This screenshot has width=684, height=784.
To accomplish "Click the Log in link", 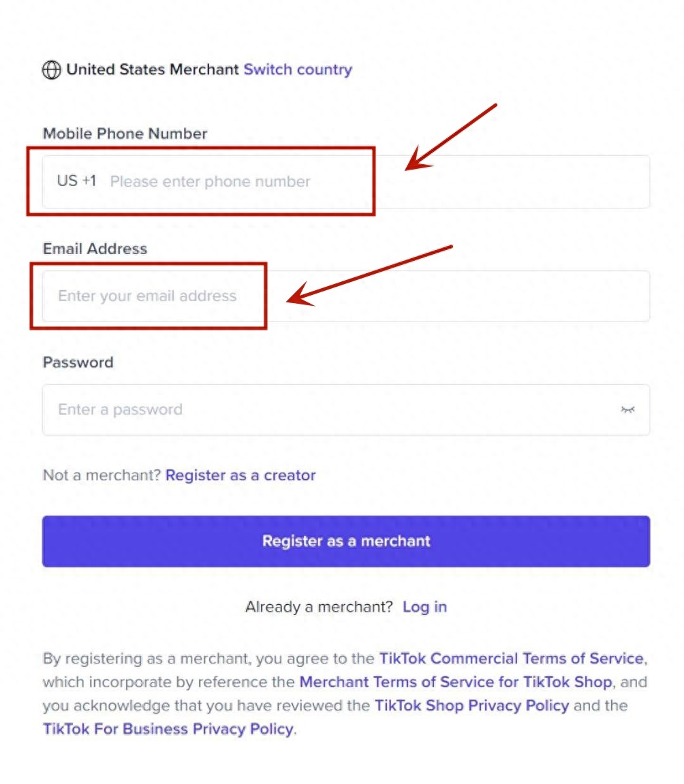I will [x=424, y=607].
